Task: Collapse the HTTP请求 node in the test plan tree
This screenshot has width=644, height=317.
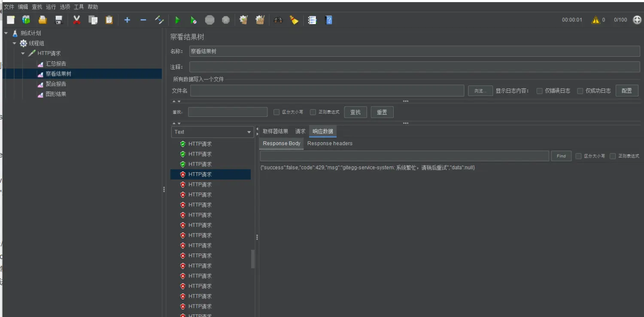Action: click(x=23, y=54)
